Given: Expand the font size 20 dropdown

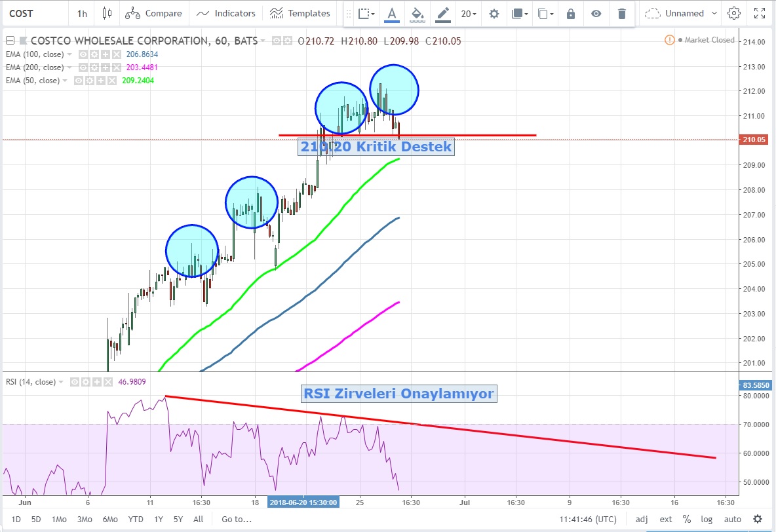Looking at the screenshot, I should [469, 13].
